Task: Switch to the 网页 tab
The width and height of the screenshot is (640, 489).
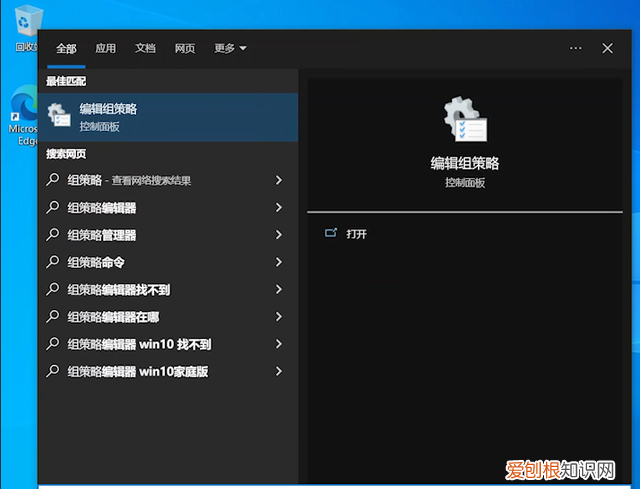Action: 185,48
